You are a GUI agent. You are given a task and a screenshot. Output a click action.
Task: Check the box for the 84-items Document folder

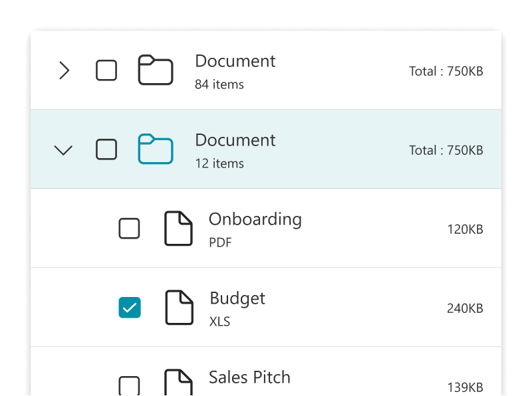(106, 70)
